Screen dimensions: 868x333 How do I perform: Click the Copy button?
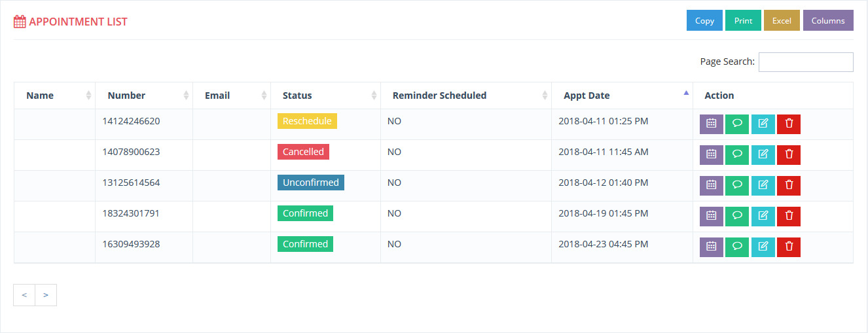704,20
